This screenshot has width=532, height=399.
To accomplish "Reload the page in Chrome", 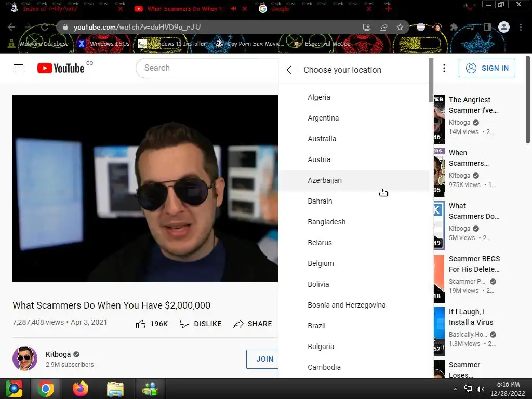I will pyautogui.click(x=45, y=27).
